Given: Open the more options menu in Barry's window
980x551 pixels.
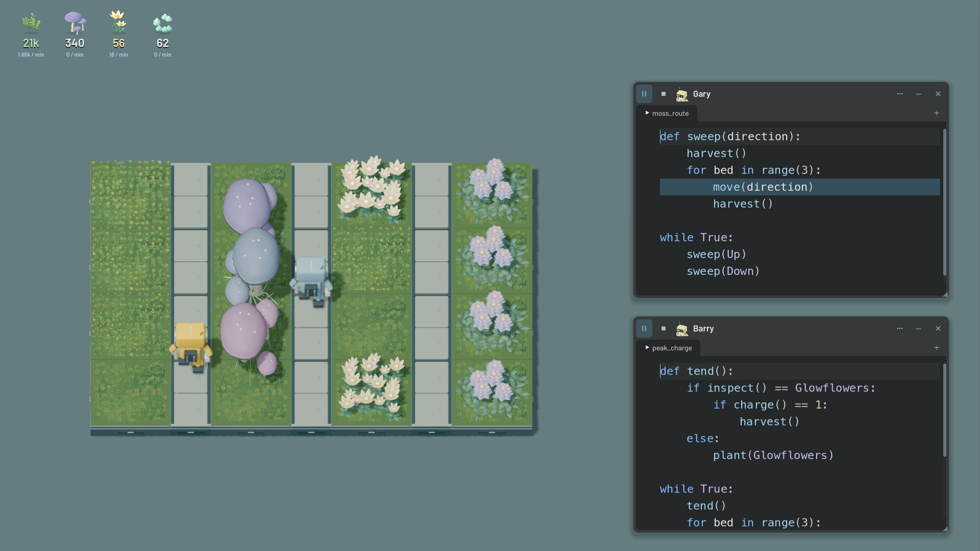Looking at the screenshot, I should pyautogui.click(x=900, y=329).
